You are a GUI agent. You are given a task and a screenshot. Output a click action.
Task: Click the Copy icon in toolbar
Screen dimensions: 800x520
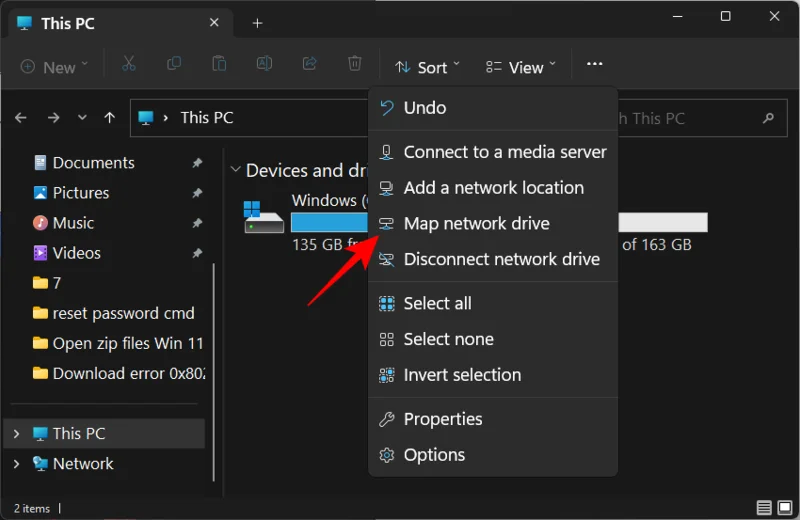pyautogui.click(x=174, y=64)
